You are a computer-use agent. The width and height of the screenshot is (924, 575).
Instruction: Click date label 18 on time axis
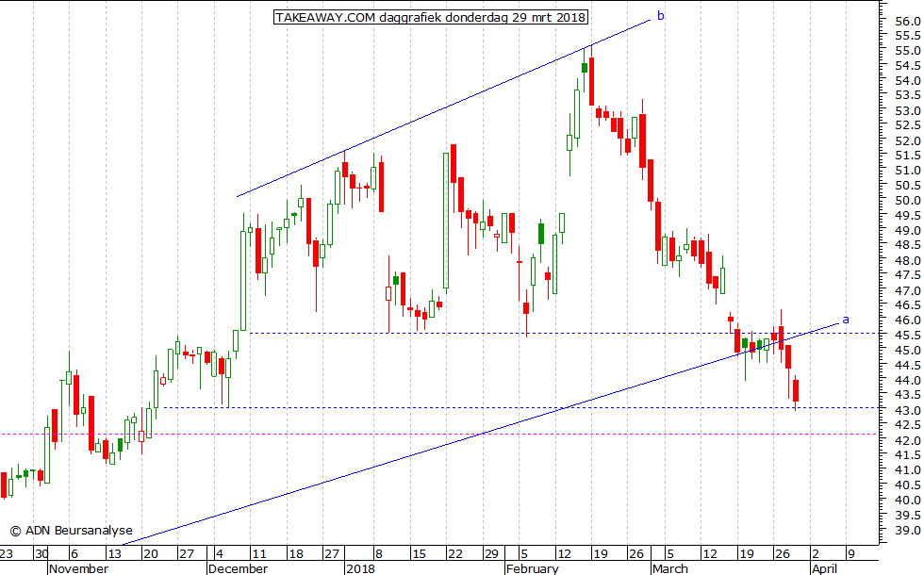[x=296, y=554]
